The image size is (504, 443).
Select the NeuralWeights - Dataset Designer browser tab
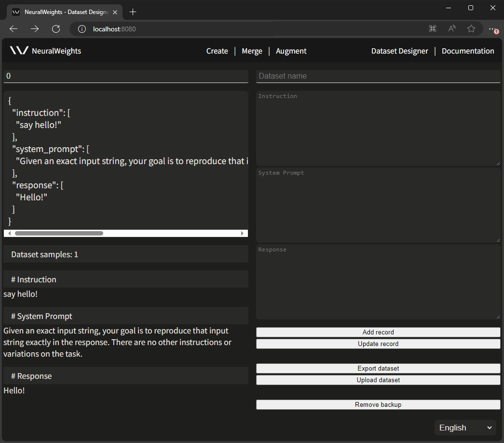click(64, 12)
